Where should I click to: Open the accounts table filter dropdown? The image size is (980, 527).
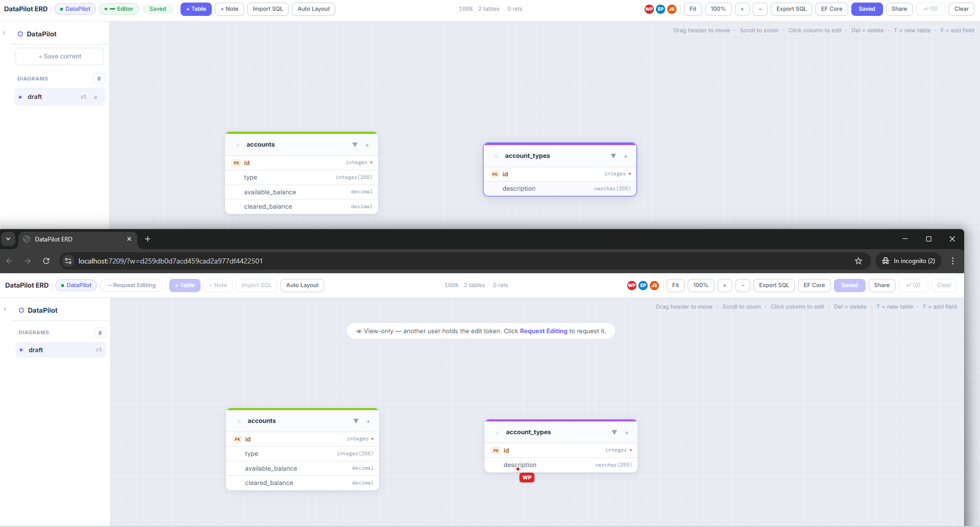pyautogui.click(x=355, y=145)
